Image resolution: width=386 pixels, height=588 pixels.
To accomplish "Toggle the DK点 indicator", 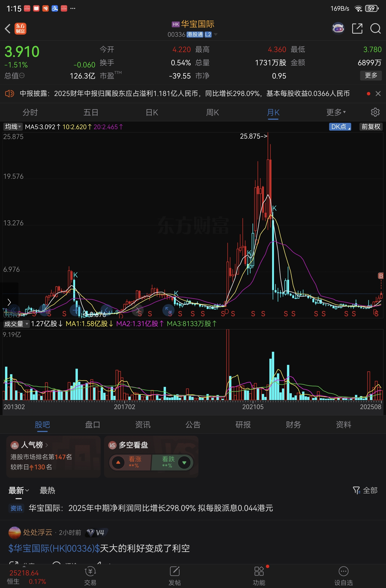I will click(340, 127).
